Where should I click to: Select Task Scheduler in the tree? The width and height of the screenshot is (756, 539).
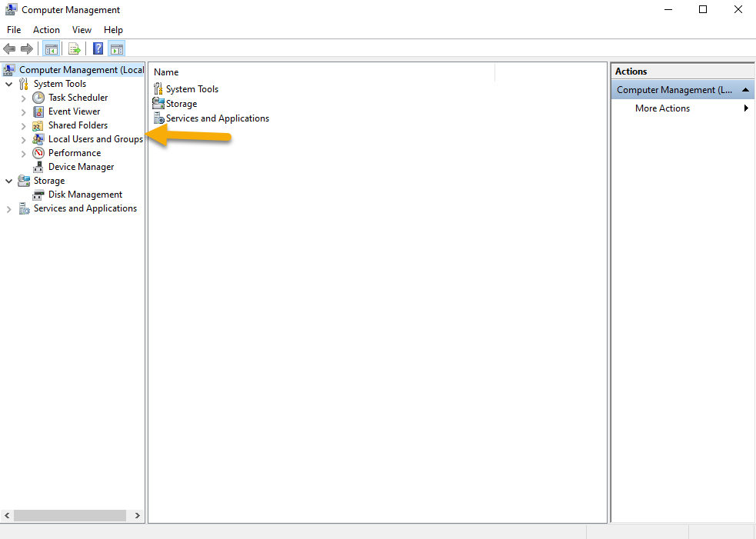pos(78,98)
